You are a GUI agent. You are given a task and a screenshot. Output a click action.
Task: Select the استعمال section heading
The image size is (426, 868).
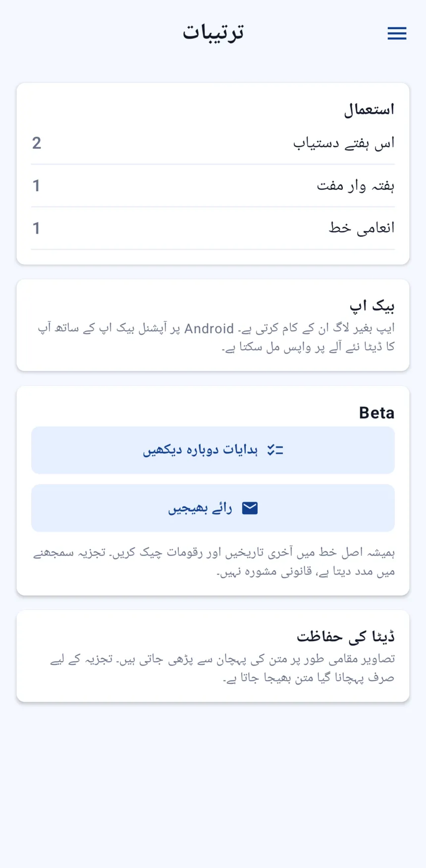370,109
